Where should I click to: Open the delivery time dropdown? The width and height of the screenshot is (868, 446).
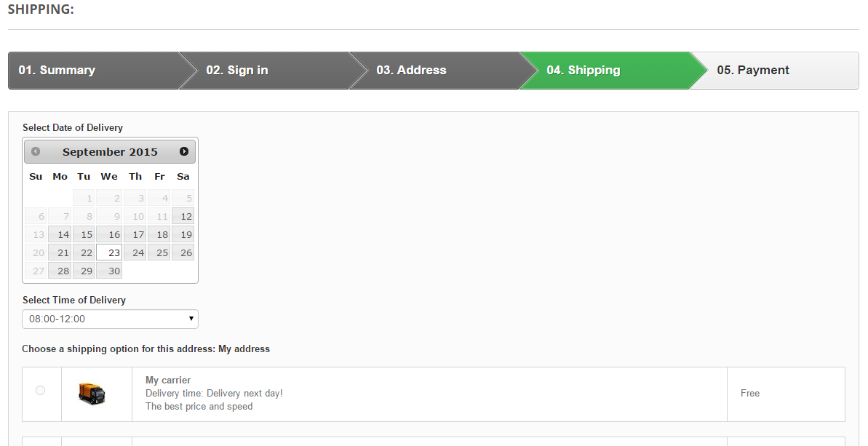click(x=110, y=319)
